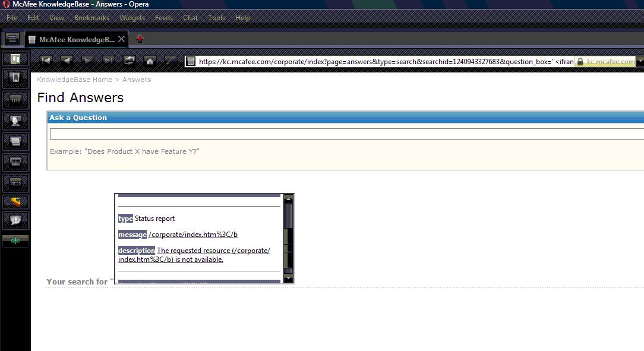Screen dimensions: 644x351
Task: Click the 'Find Answers' heading
Action: coord(80,98)
